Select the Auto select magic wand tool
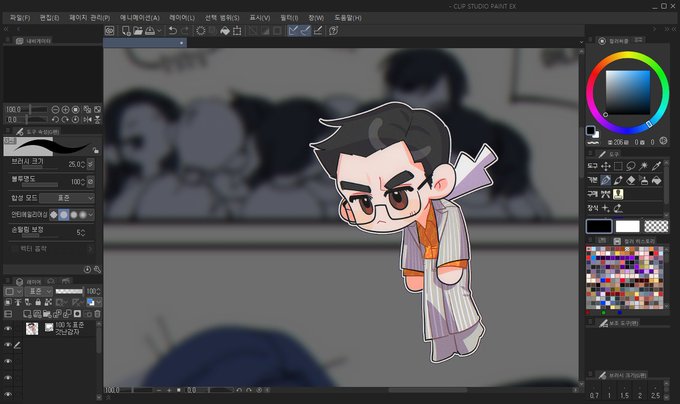This screenshot has height=404, width=680. coord(644,166)
